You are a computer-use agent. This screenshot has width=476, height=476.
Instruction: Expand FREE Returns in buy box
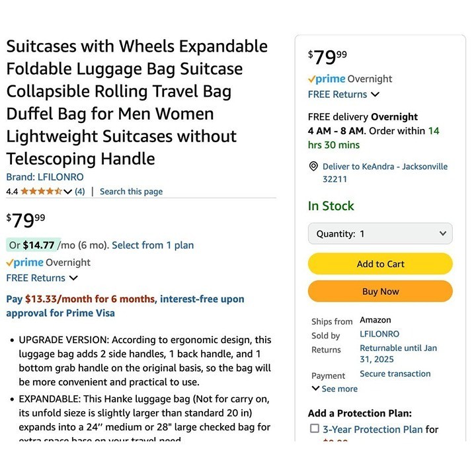[375, 95]
